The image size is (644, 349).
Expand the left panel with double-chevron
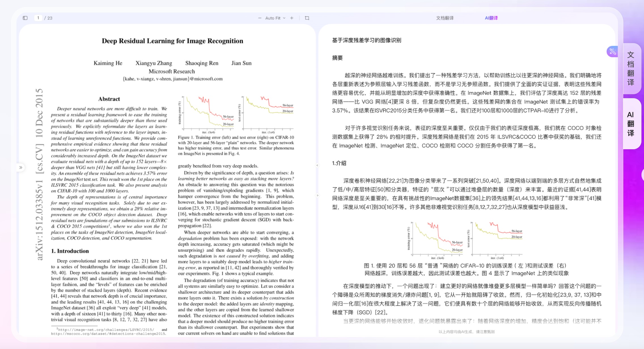tap(20, 167)
